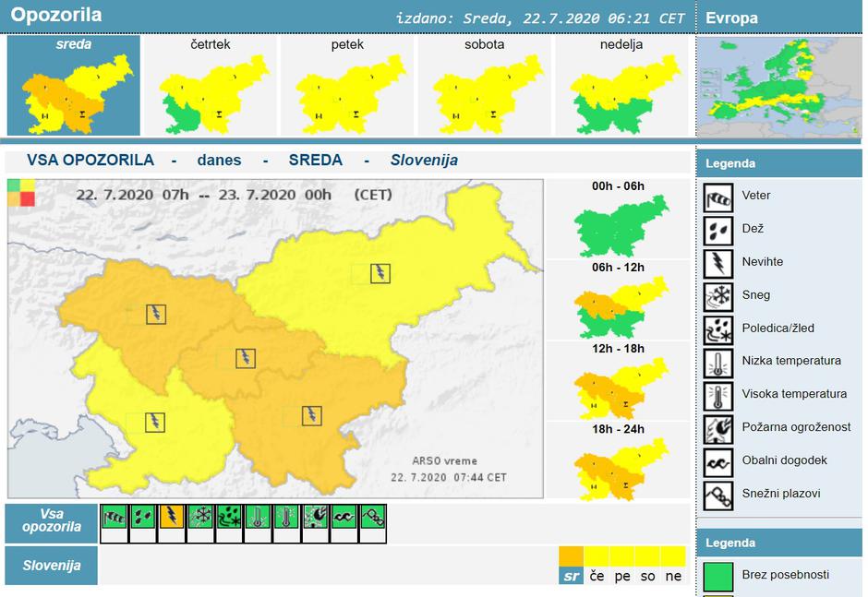
Task: Select the snow (Sneg) warning filter icon
Action: coord(200,518)
